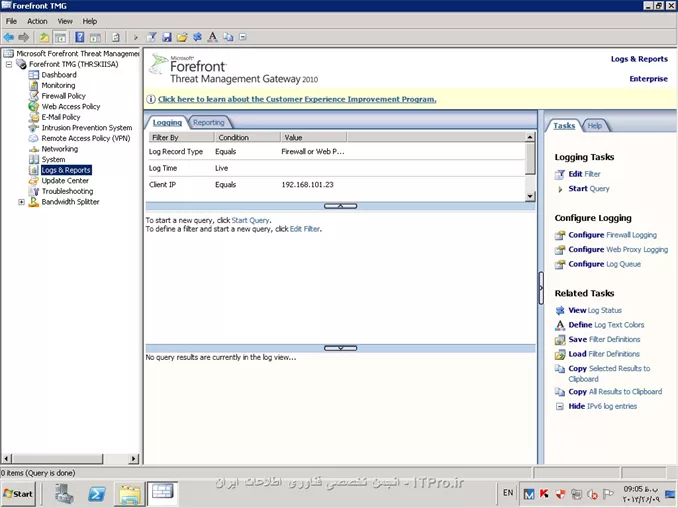Click the Forward arrow toolbar icon
This screenshot has height=508, width=678.
pos(24,37)
